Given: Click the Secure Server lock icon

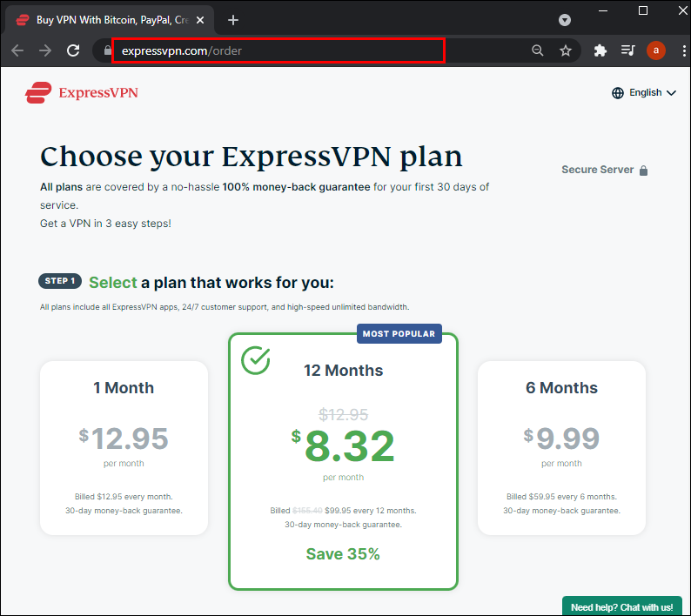Looking at the screenshot, I should tap(643, 171).
